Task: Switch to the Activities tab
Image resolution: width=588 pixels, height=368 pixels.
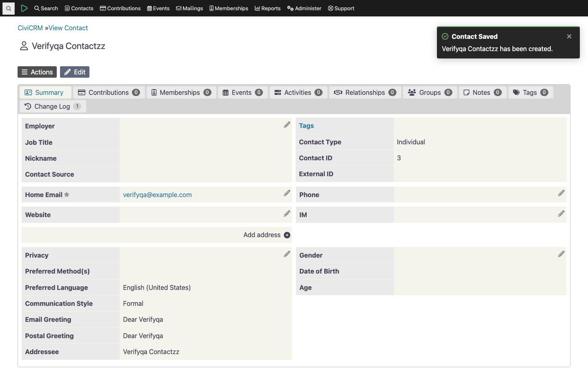Action: click(x=298, y=92)
